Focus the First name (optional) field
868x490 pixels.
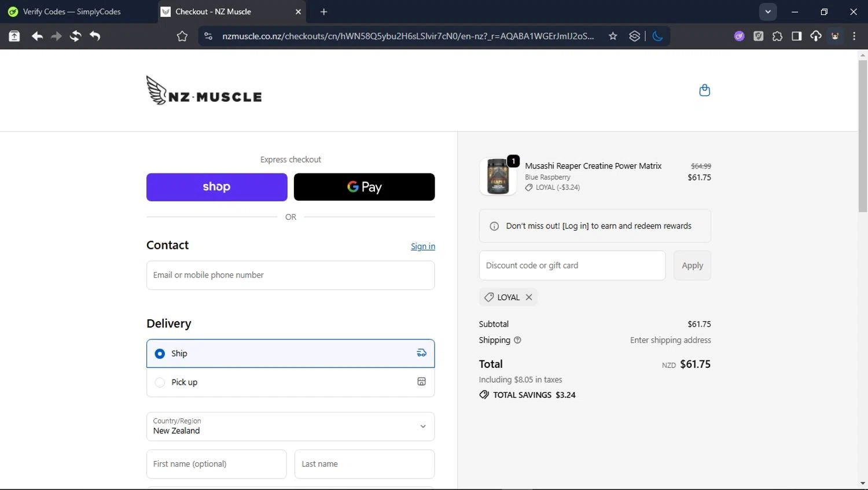(216, 464)
